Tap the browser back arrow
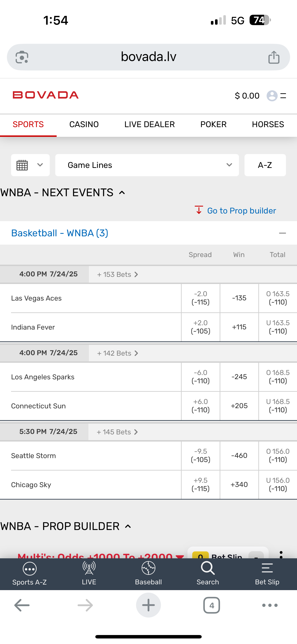 point(22,605)
